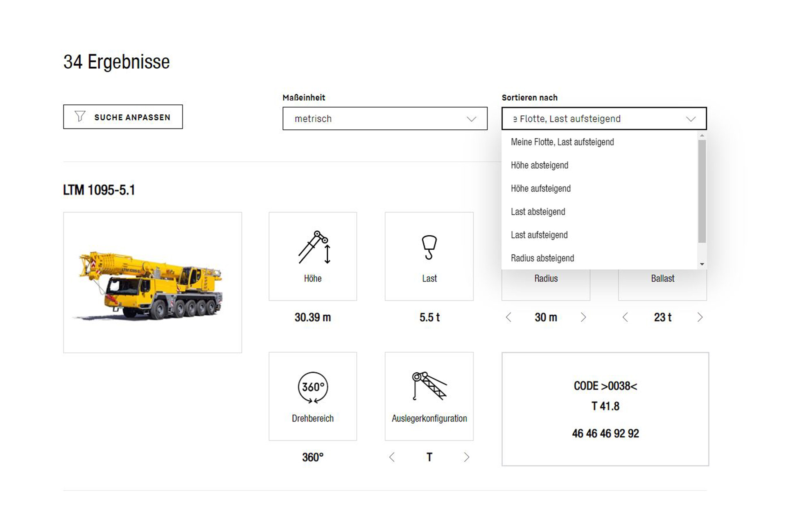This screenshot has width=786, height=532.
Task: Previous Auslegerkonfiguration using left arrow
Action: (392, 457)
